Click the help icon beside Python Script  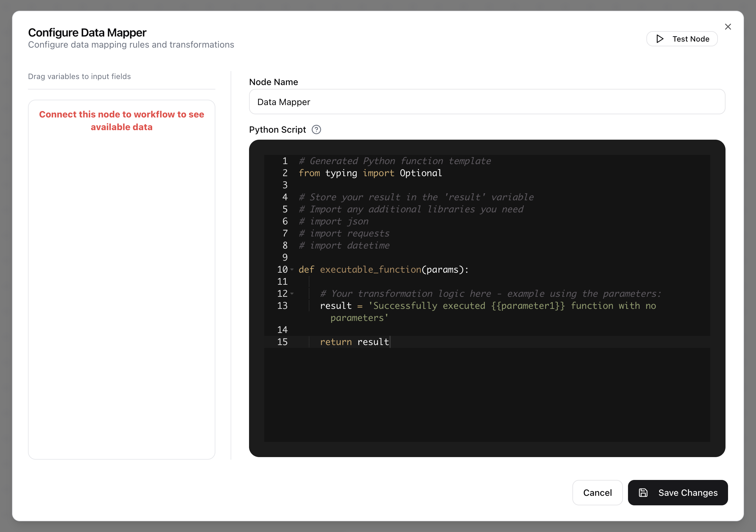tap(316, 130)
